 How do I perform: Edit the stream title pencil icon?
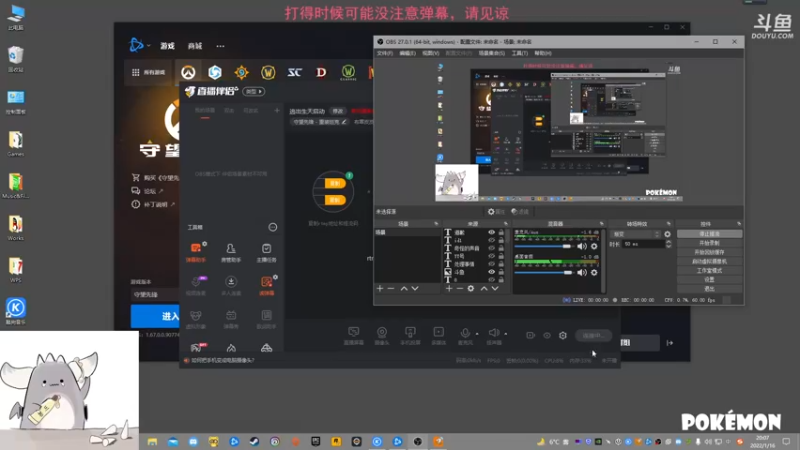point(344,122)
